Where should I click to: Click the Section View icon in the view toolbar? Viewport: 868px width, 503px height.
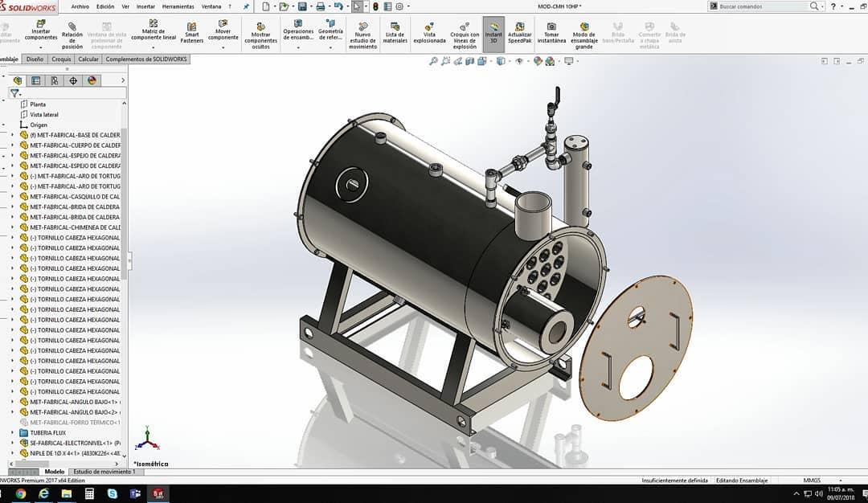(x=470, y=61)
